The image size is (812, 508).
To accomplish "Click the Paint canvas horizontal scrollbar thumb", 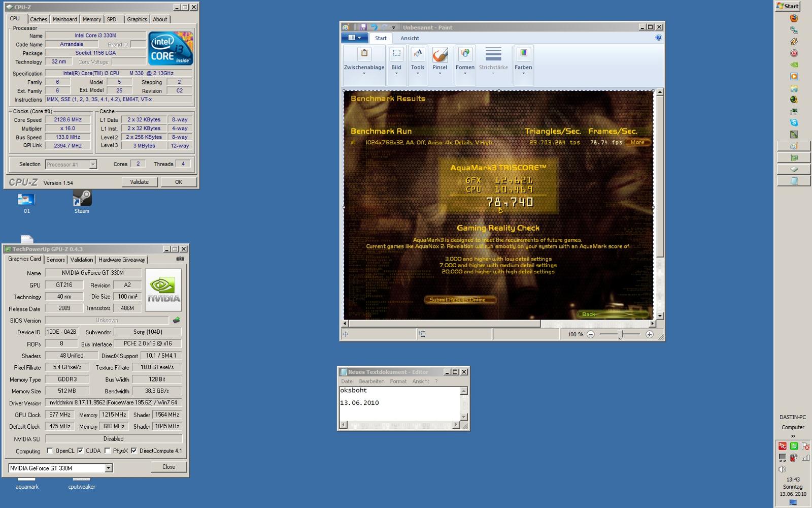I will click(x=445, y=323).
